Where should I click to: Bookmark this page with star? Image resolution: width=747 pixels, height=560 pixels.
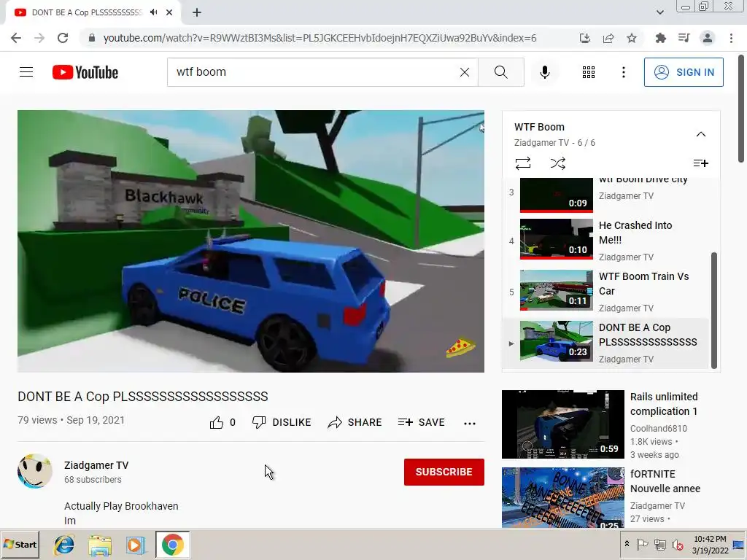coord(632,38)
